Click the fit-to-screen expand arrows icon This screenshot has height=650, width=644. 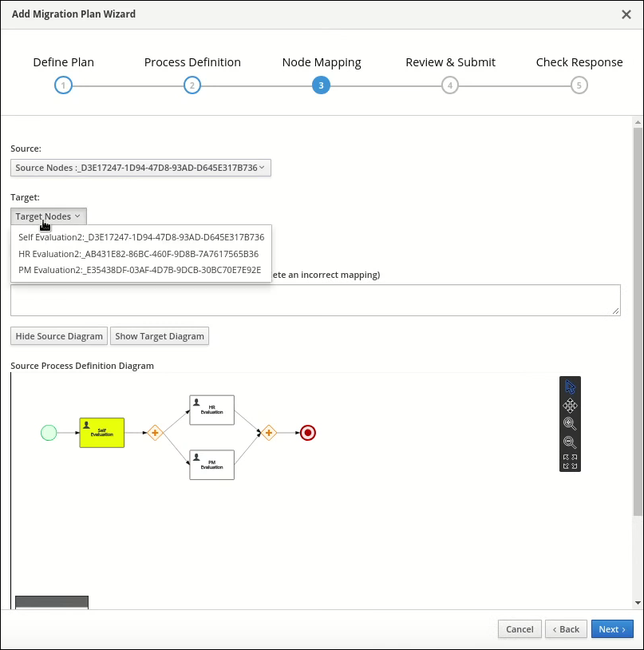[x=570, y=462]
